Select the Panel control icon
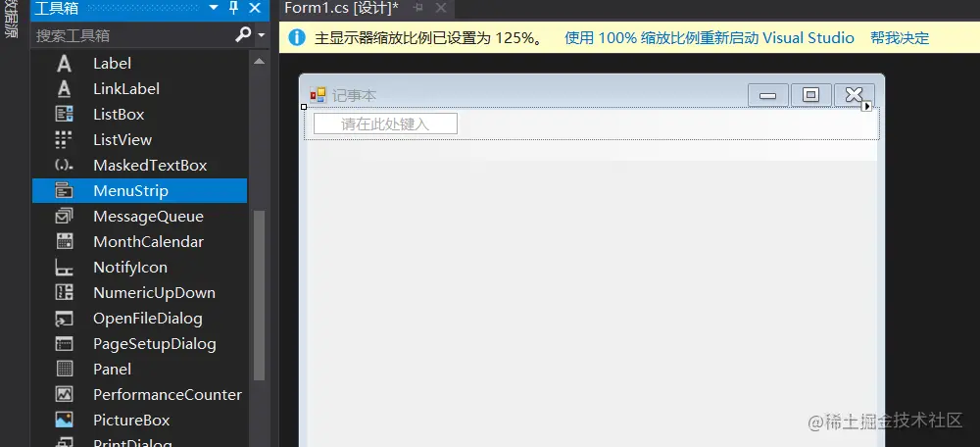 64,370
